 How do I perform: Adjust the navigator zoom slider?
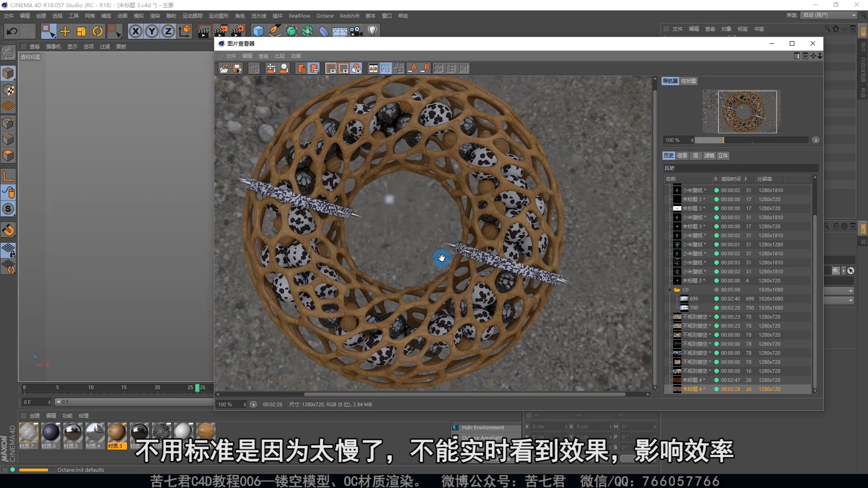click(x=751, y=140)
